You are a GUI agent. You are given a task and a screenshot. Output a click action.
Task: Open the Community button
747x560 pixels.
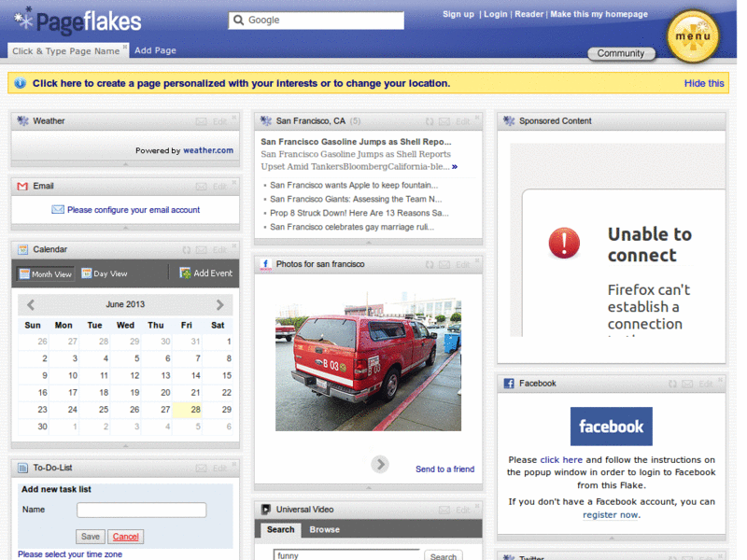[x=621, y=53]
